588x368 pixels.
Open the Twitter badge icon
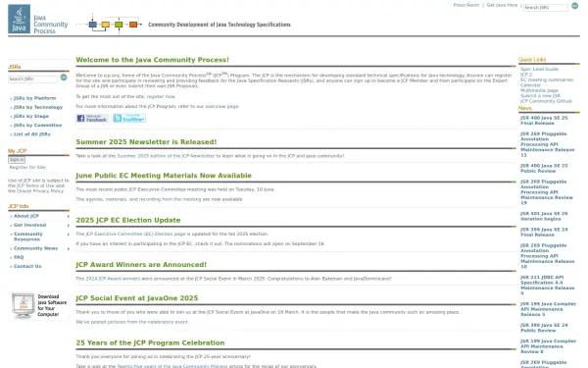(129, 119)
